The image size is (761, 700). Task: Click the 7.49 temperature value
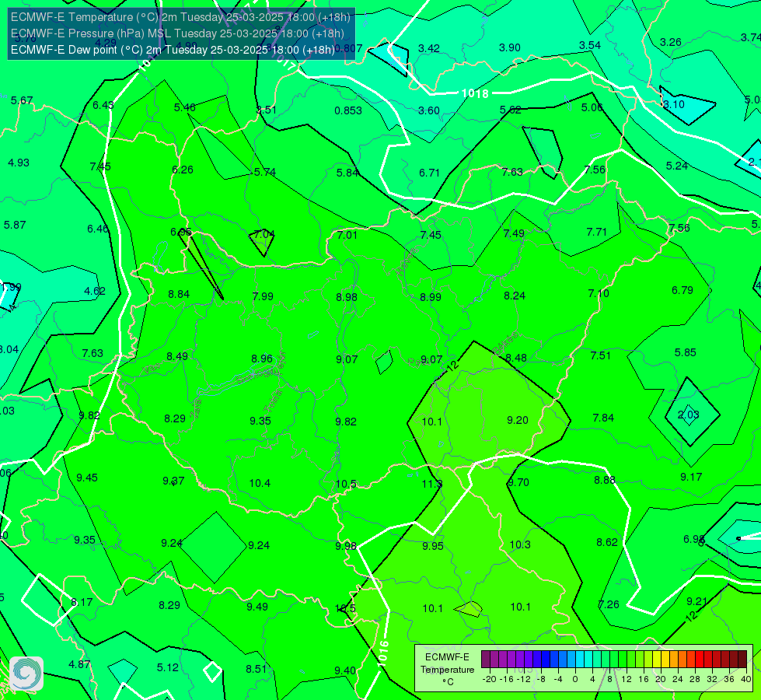[514, 233]
